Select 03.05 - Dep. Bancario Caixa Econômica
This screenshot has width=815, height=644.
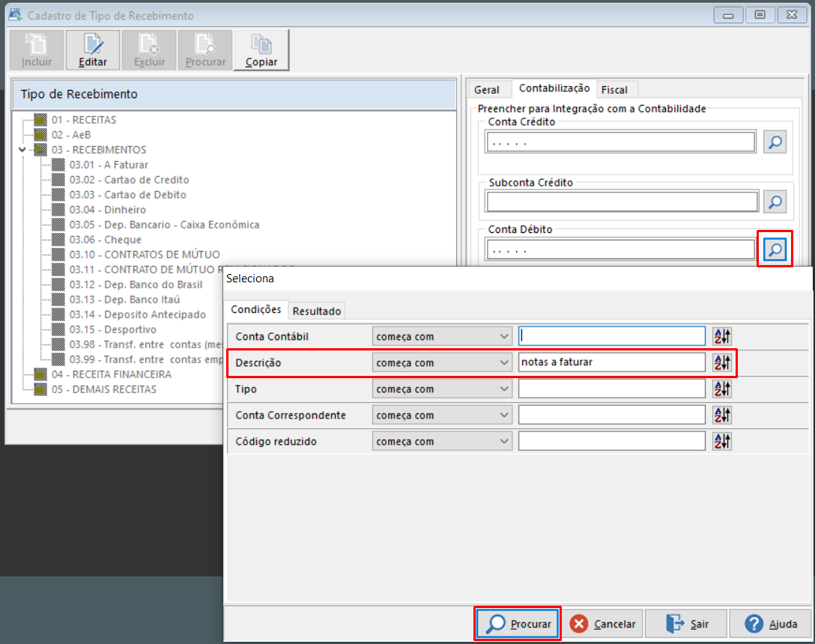(x=164, y=225)
